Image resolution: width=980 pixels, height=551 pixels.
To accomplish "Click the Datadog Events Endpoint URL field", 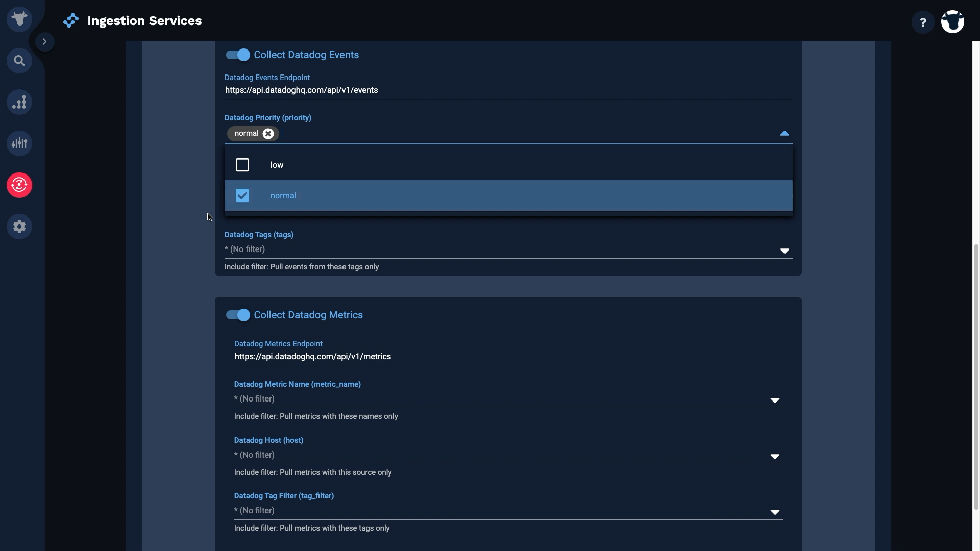I will click(508, 90).
